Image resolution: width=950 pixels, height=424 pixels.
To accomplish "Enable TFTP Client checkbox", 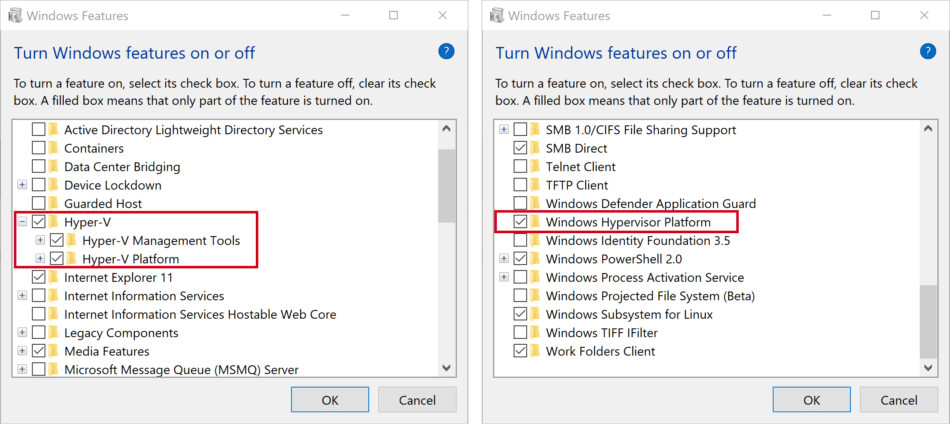I will pyautogui.click(x=520, y=185).
